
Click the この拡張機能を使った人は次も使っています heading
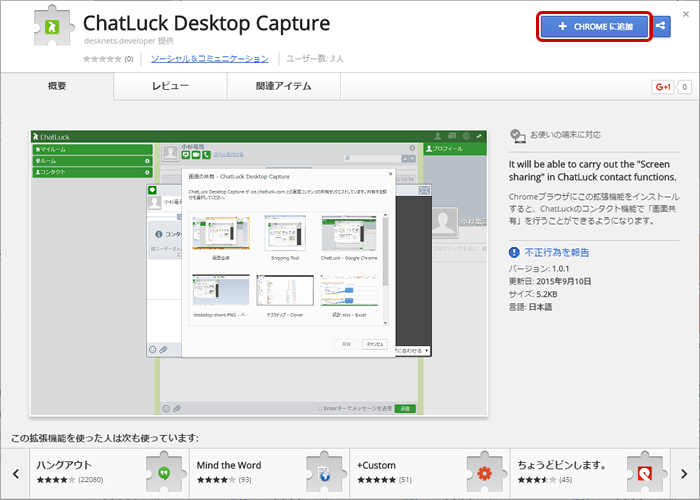105,438
